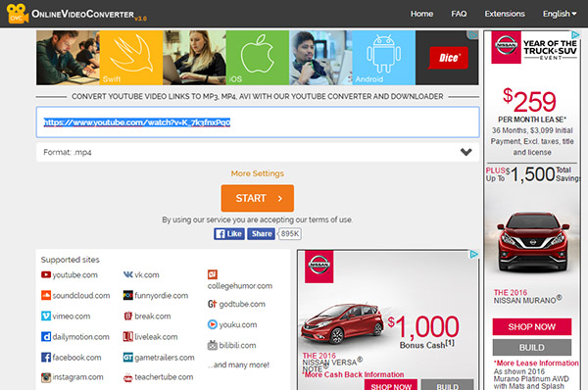Click the 'More Cash Back Information' ad link
Viewport: 588px width, 390px height.
click(x=354, y=374)
